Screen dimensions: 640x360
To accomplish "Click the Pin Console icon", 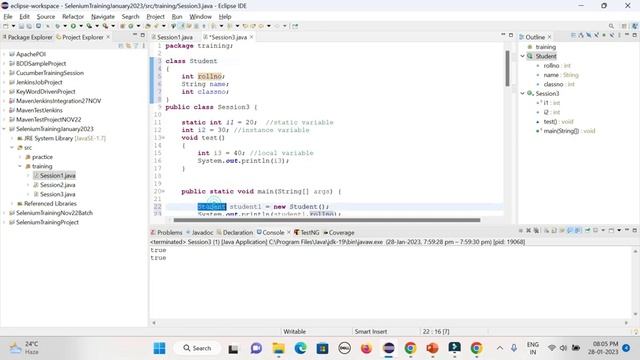I will pos(588,231).
